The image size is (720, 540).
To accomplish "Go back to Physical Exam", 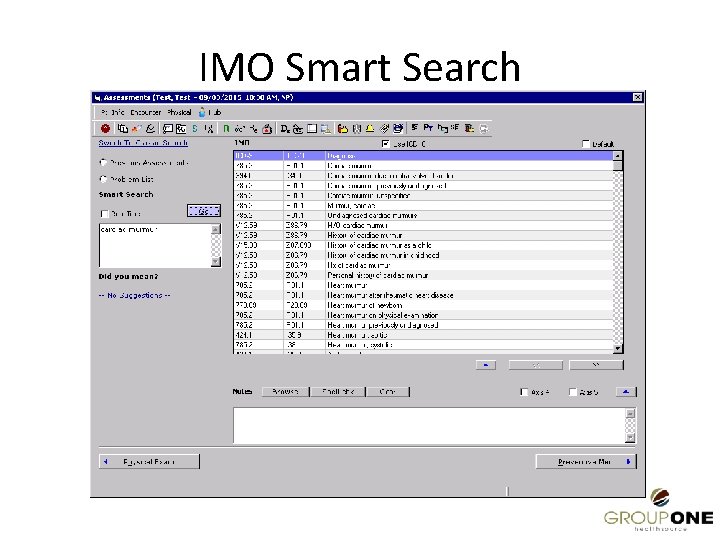I will point(149,461).
